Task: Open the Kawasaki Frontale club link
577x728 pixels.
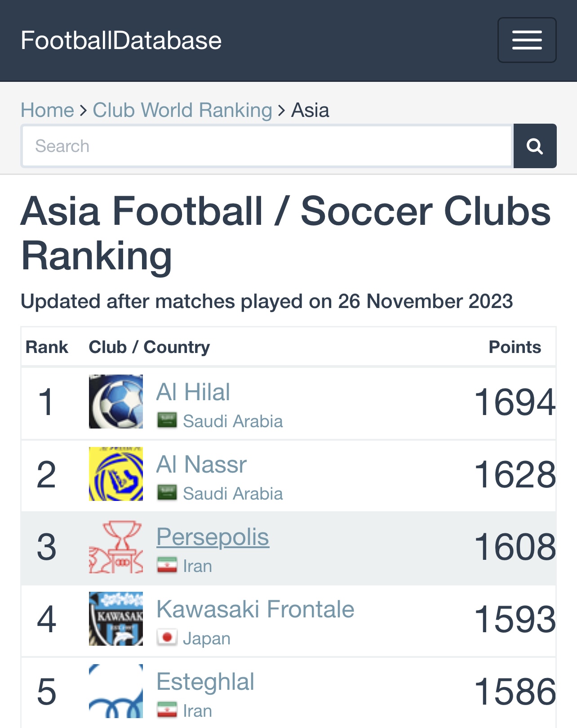Action: click(x=255, y=609)
